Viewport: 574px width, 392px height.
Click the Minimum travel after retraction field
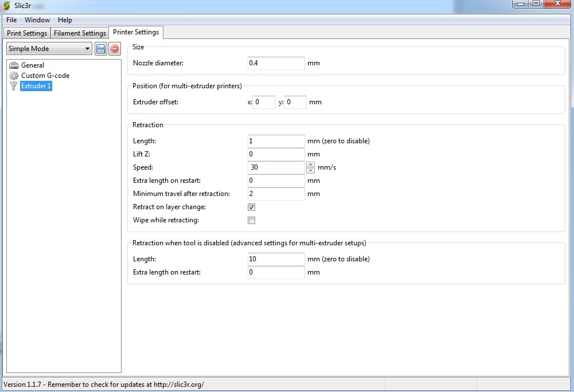276,194
